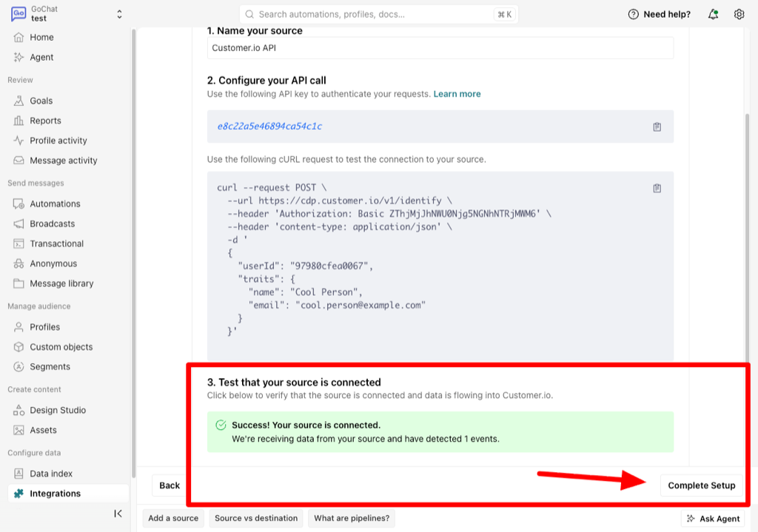The image size is (758, 532).
Task: Open Ask Agent button
Action: pos(713,519)
